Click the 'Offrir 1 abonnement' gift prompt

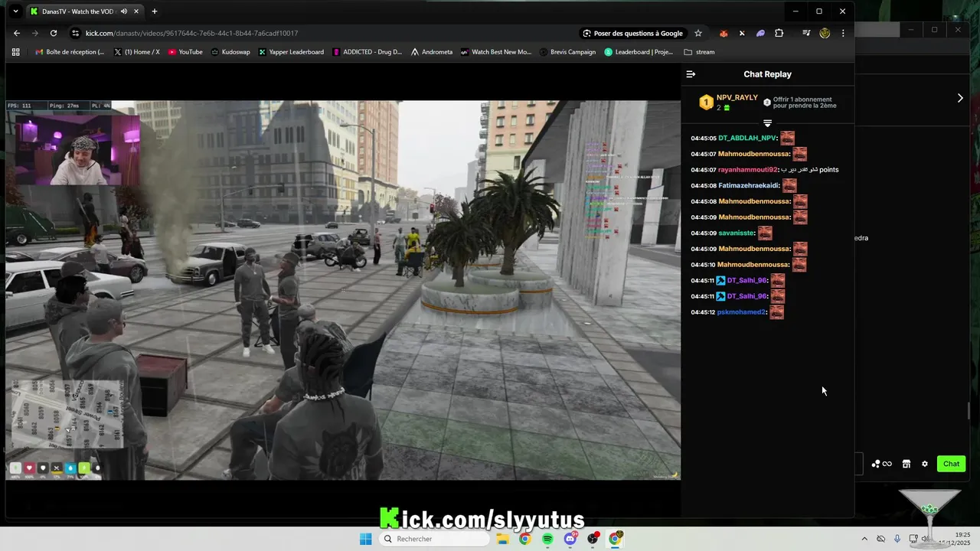tap(799, 103)
